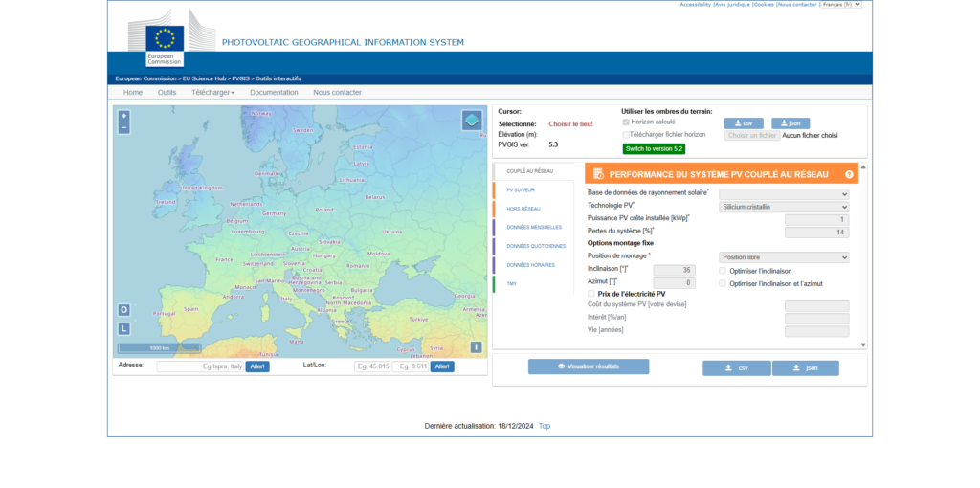Zoom in on the map with plus button
The image size is (980, 488).
click(x=123, y=116)
